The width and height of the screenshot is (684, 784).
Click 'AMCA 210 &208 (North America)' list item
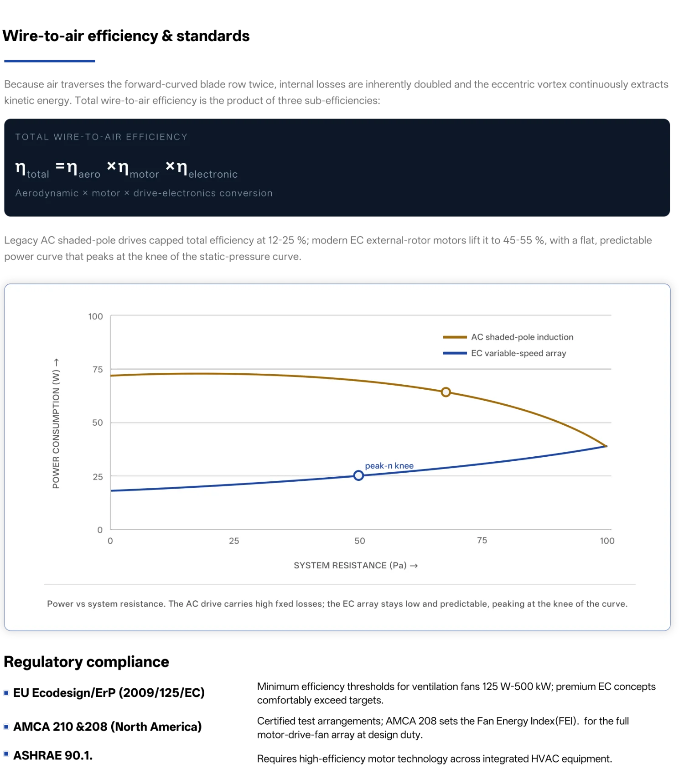tap(108, 727)
